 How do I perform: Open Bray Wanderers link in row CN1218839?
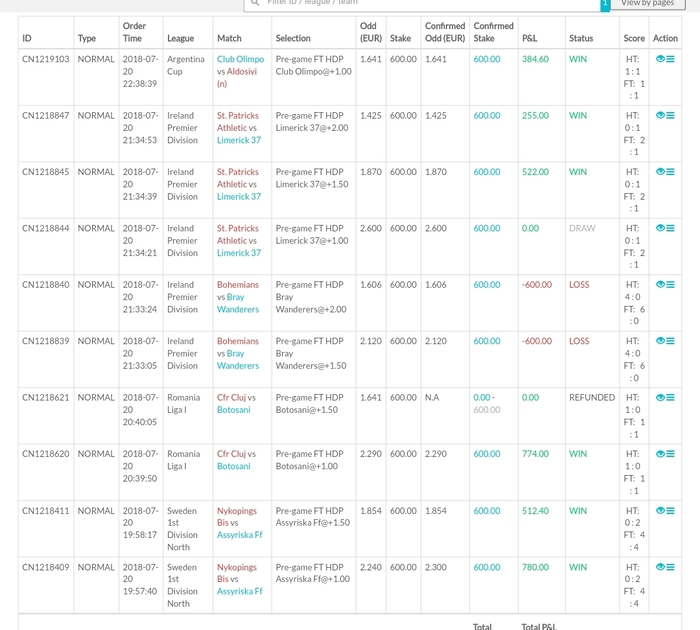pyautogui.click(x=238, y=359)
